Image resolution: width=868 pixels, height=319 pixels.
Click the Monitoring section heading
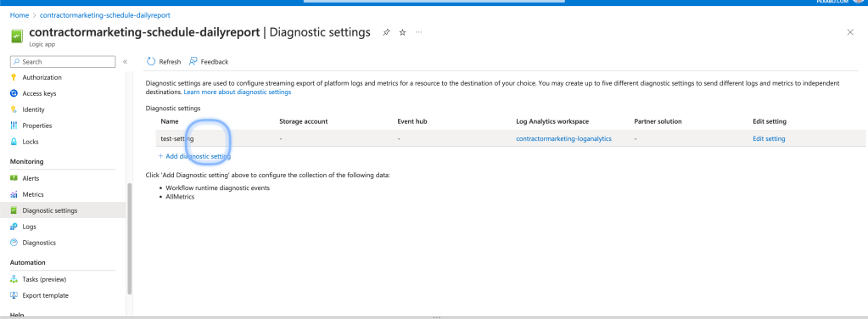27,161
